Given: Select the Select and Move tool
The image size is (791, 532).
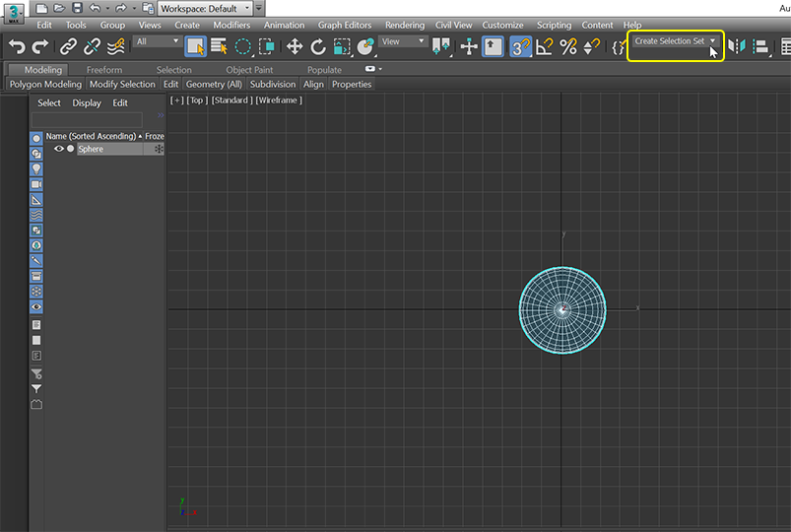Looking at the screenshot, I should [295, 46].
